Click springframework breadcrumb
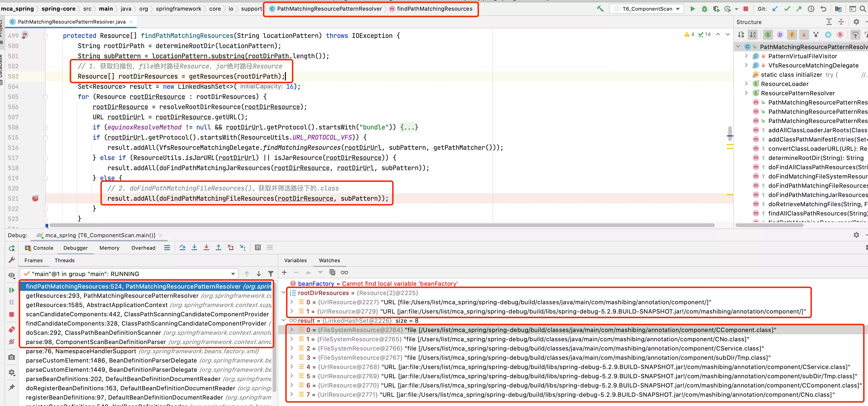Viewport: 868px width, 406px height. 178,9
